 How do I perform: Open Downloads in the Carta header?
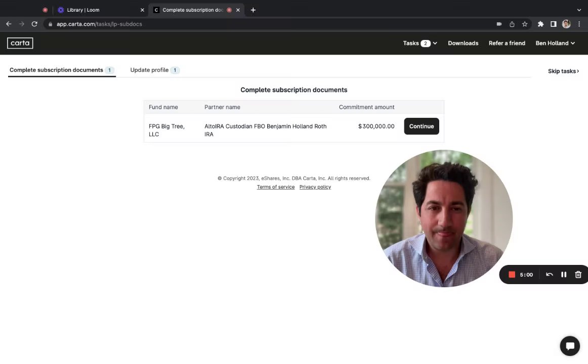point(463,43)
